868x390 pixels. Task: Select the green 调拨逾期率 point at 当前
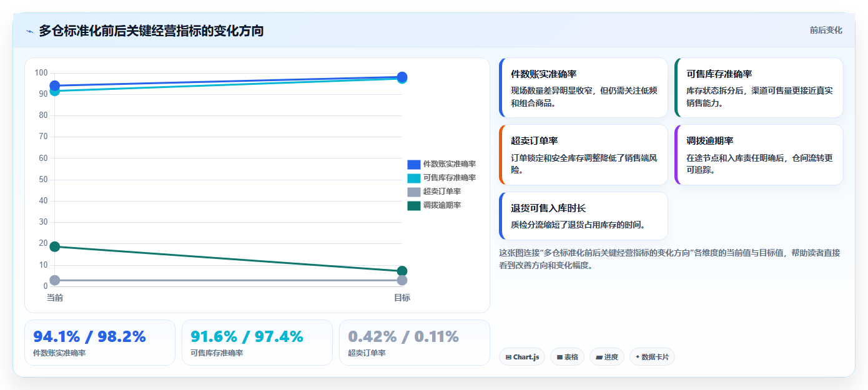click(55, 246)
